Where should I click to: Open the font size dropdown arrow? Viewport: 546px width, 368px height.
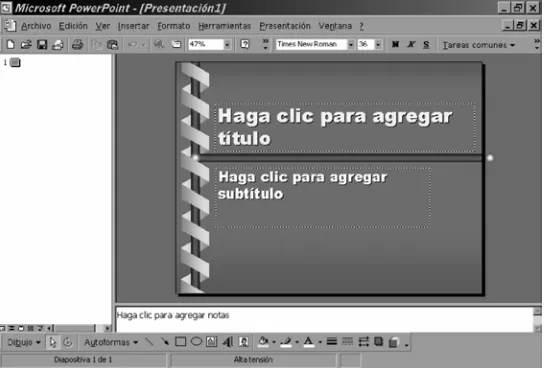378,45
